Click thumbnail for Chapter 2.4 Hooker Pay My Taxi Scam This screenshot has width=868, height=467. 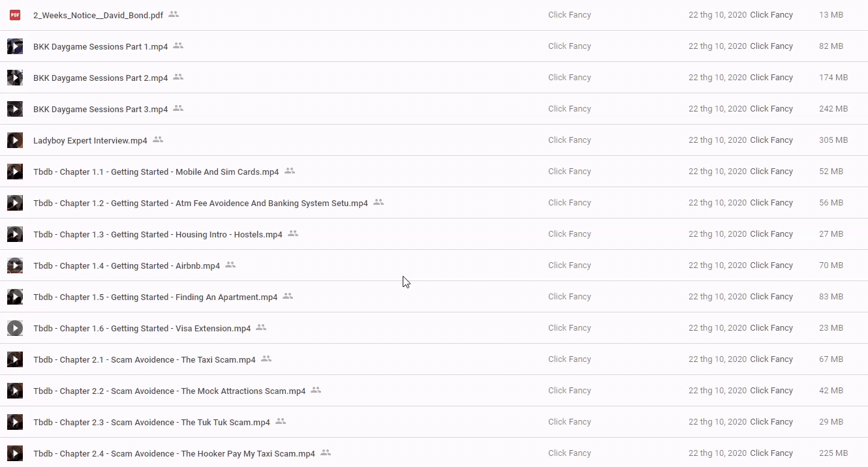(15, 453)
